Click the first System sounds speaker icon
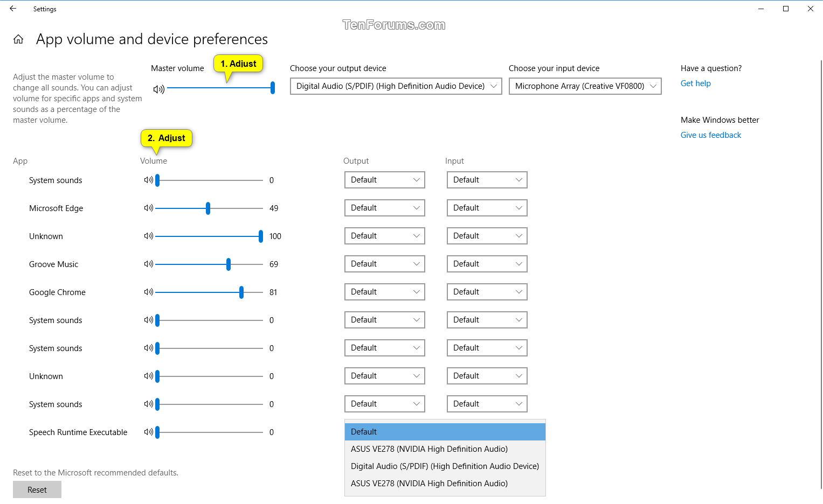This screenshot has width=823, height=504. click(x=149, y=180)
